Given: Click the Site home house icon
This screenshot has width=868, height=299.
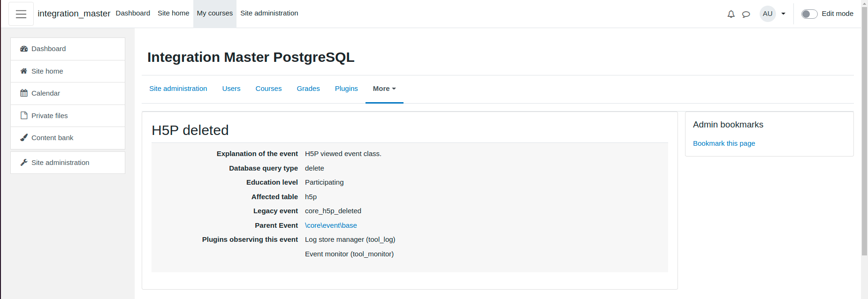Looking at the screenshot, I should pos(24,71).
